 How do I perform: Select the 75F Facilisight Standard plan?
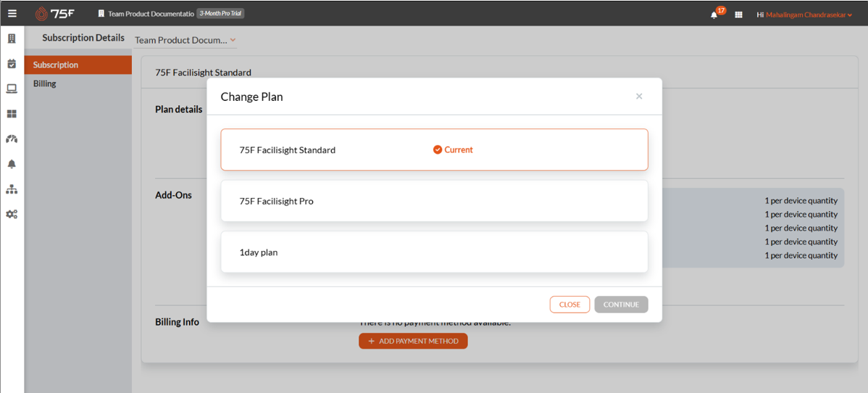pyautogui.click(x=434, y=149)
